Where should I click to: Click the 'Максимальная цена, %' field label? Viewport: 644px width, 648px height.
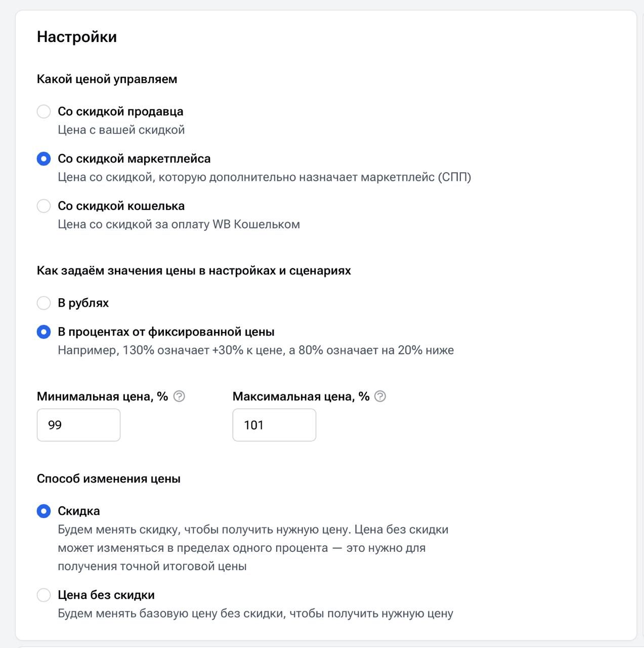[x=300, y=396]
